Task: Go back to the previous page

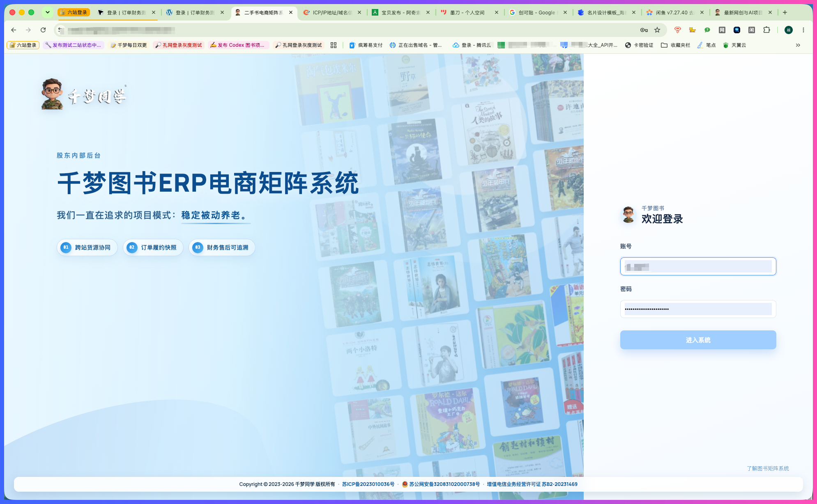Action: pos(14,30)
